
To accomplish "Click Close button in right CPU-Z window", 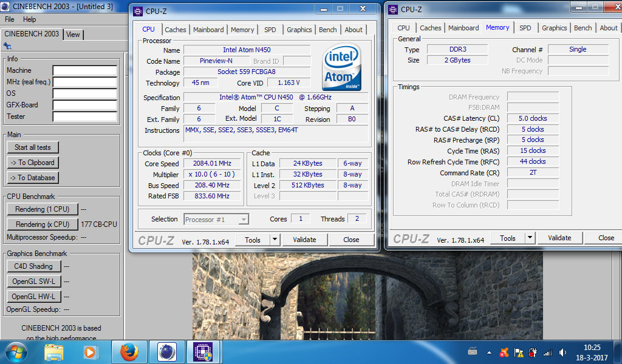I will pos(603,238).
